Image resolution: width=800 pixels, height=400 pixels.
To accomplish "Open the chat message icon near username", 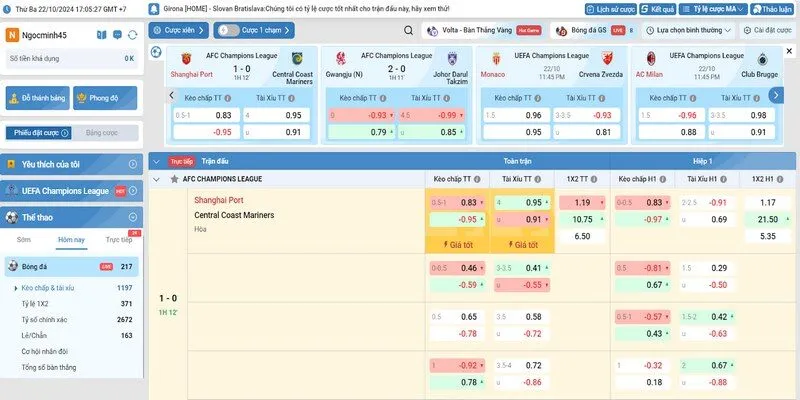I will coord(117,35).
